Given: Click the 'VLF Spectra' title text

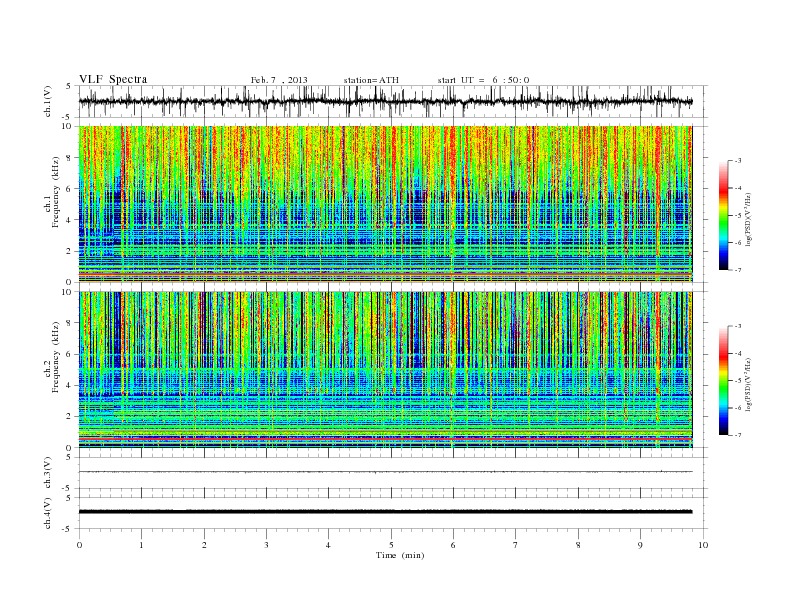Looking at the screenshot, I should (113, 79).
